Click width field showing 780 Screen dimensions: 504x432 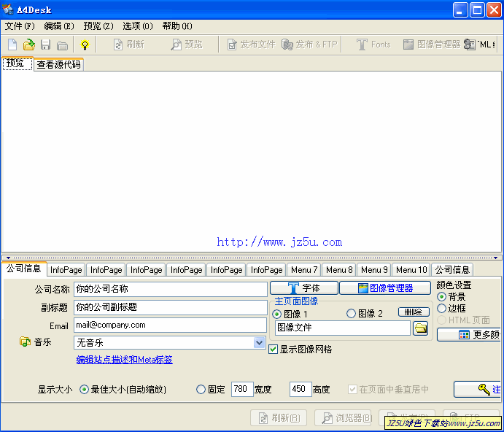(242, 389)
